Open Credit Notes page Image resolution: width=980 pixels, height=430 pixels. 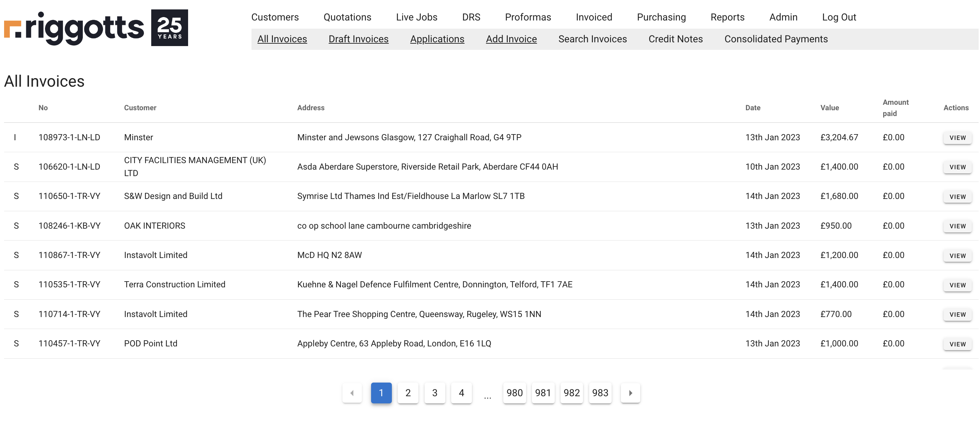pos(675,39)
